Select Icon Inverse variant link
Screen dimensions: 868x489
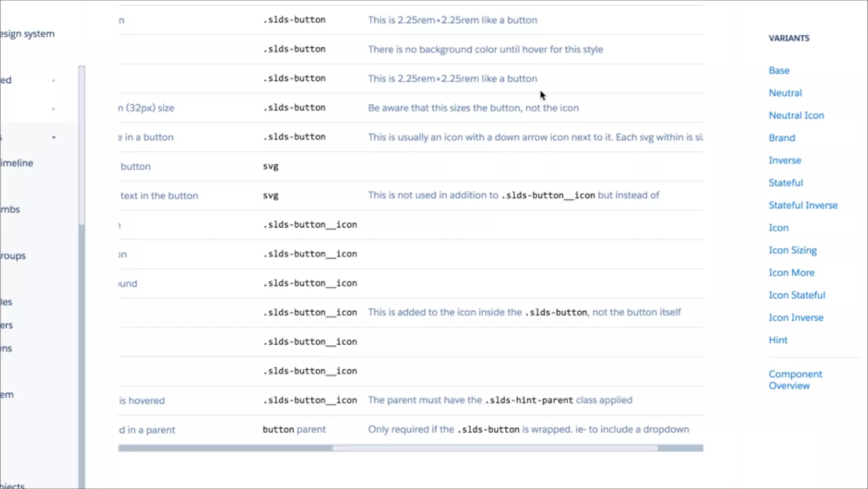pos(796,318)
